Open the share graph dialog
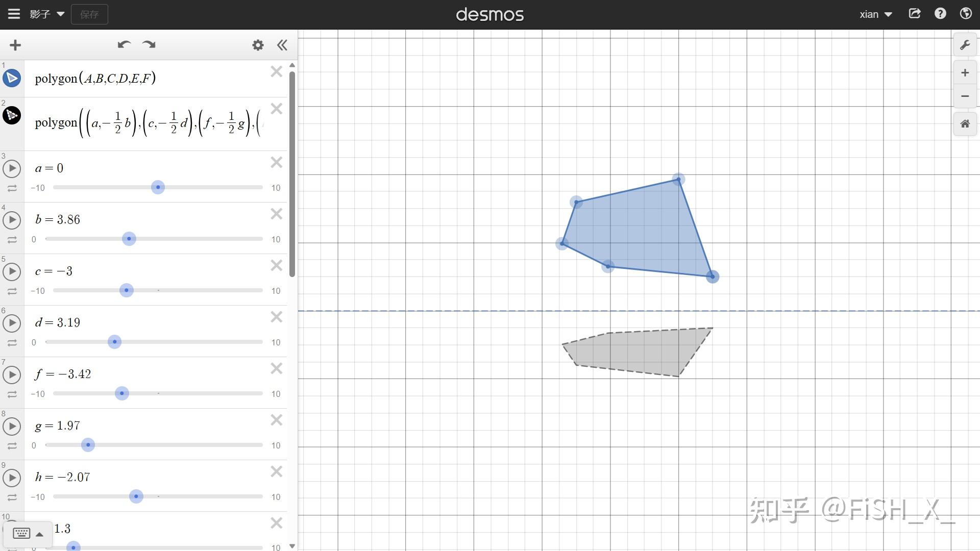 tap(914, 14)
